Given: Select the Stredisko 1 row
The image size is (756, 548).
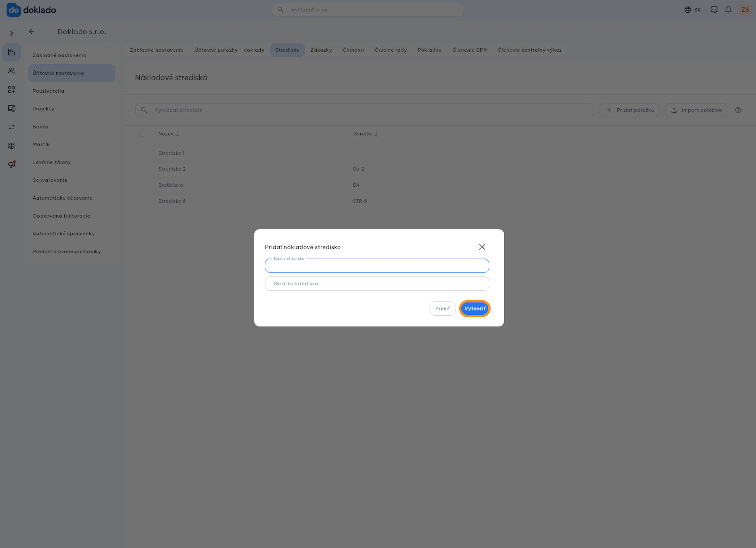Looking at the screenshot, I should (440, 153).
